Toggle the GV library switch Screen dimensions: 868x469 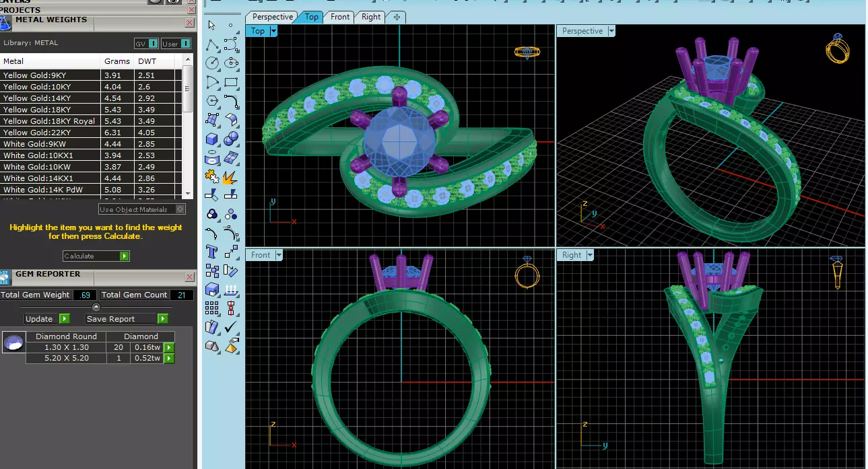click(145, 44)
